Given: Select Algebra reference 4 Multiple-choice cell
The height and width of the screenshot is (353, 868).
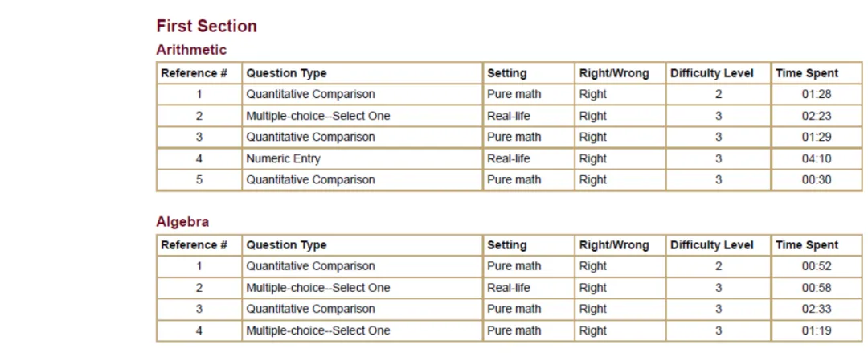Looking at the screenshot, I should click(317, 330).
